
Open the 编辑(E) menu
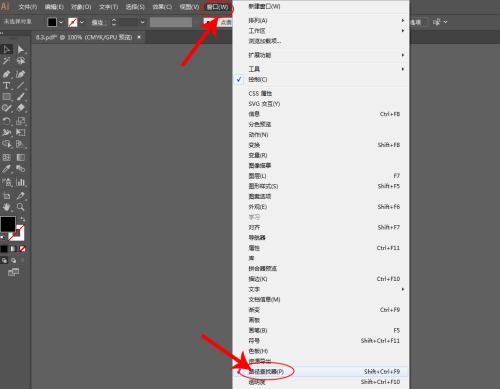(x=54, y=7)
